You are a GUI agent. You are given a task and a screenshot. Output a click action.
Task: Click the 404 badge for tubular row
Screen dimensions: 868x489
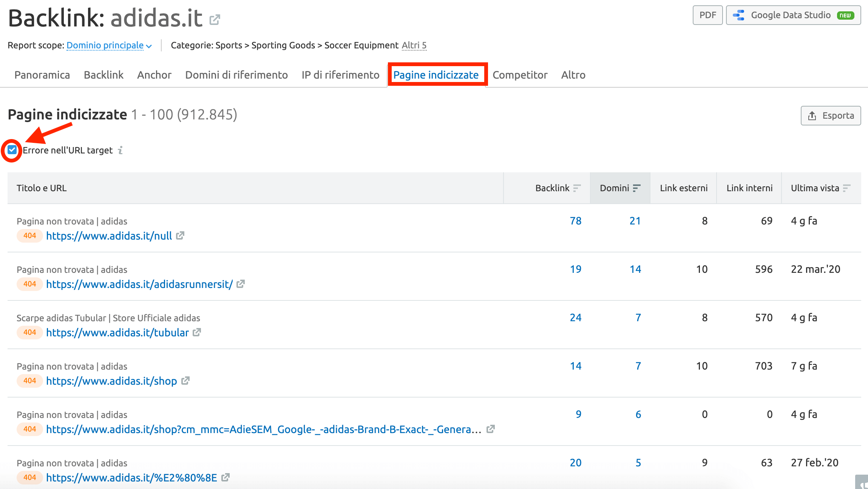29,332
